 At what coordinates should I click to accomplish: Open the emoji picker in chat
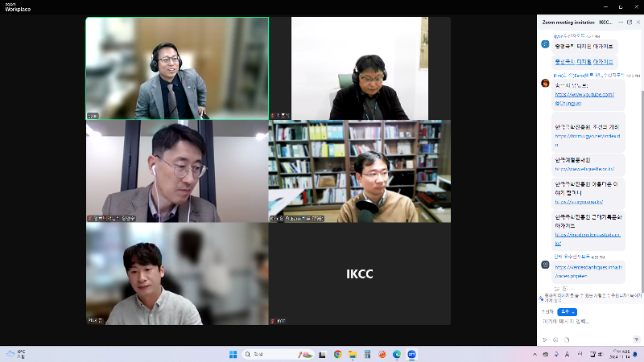tap(556, 339)
